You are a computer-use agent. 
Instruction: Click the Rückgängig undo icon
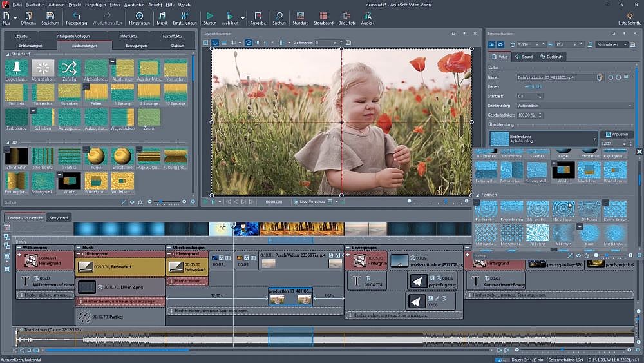(77, 15)
